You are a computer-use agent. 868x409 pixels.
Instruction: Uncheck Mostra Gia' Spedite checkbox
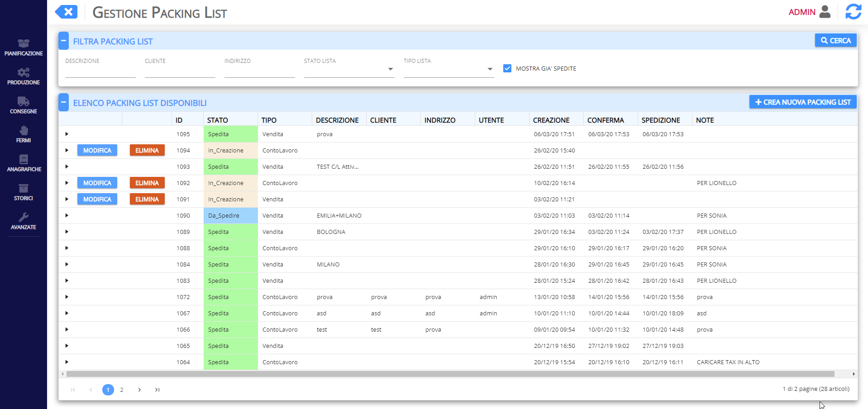[x=507, y=68]
